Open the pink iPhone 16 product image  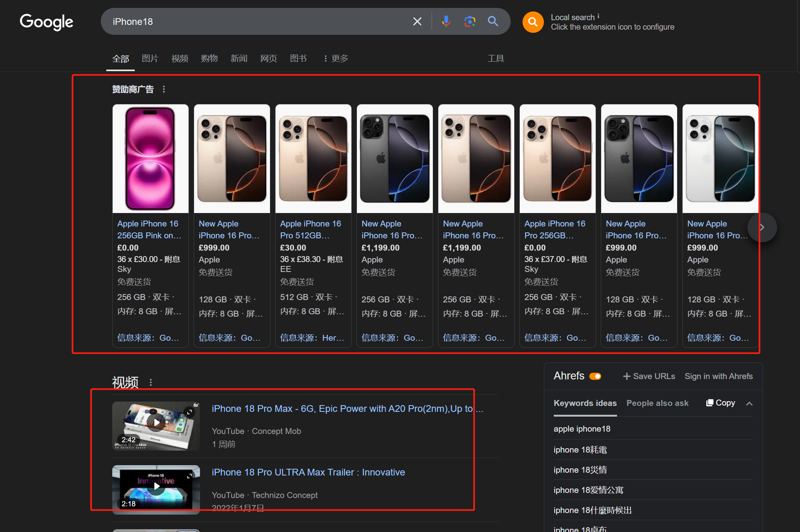pyautogui.click(x=150, y=158)
